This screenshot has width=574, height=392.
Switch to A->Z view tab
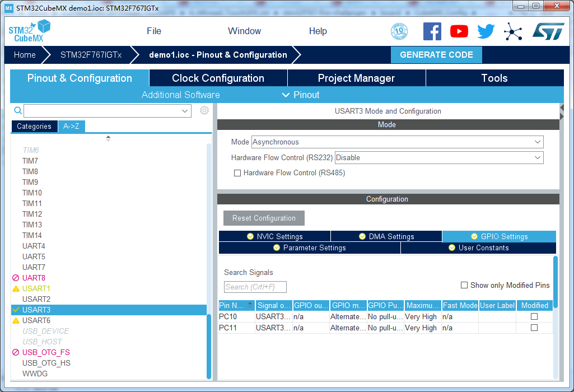[x=71, y=126]
